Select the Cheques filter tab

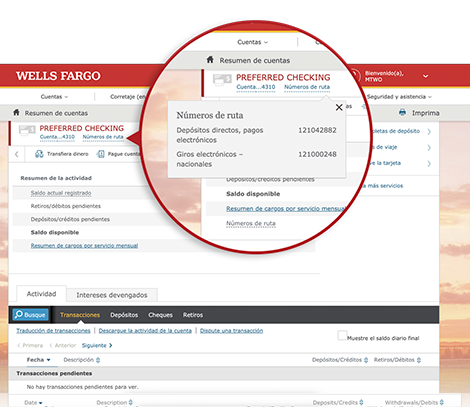tap(160, 315)
